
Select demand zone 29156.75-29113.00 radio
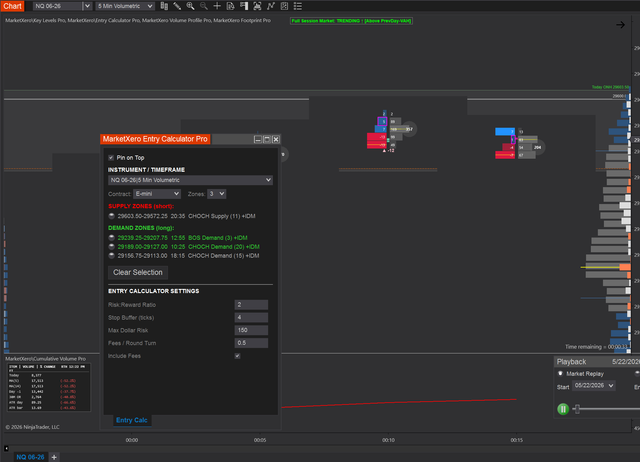(x=111, y=255)
